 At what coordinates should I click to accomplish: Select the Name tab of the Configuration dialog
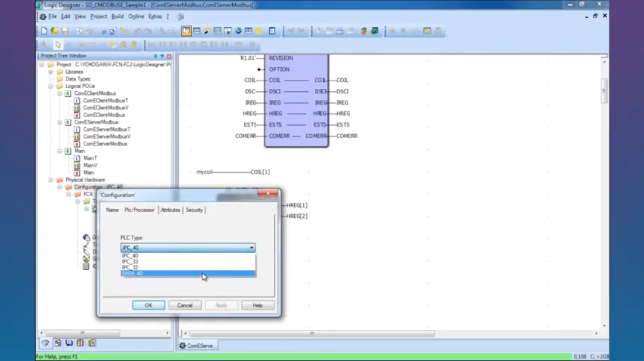[112, 210]
